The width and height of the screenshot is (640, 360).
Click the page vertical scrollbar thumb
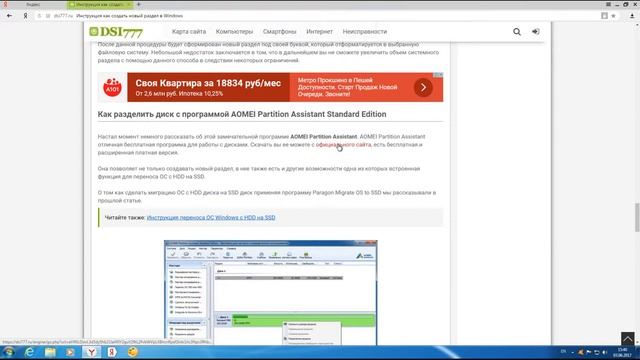637,217
